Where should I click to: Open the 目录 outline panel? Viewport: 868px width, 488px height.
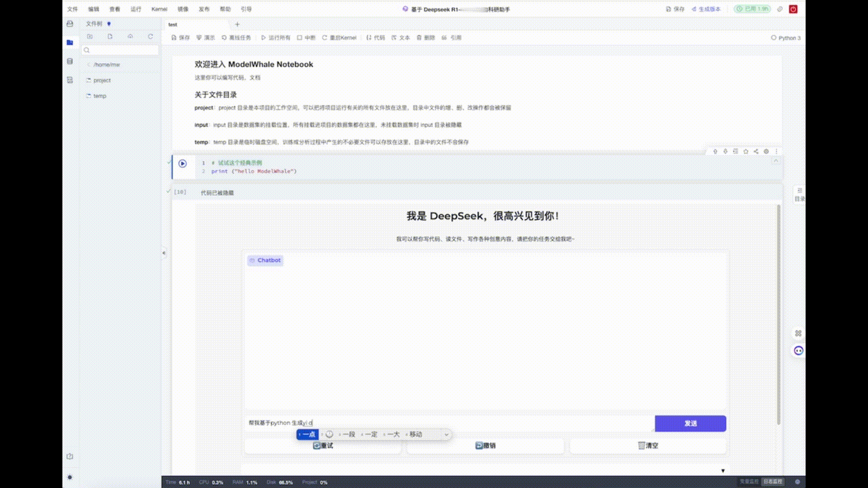(x=800, y=195)
